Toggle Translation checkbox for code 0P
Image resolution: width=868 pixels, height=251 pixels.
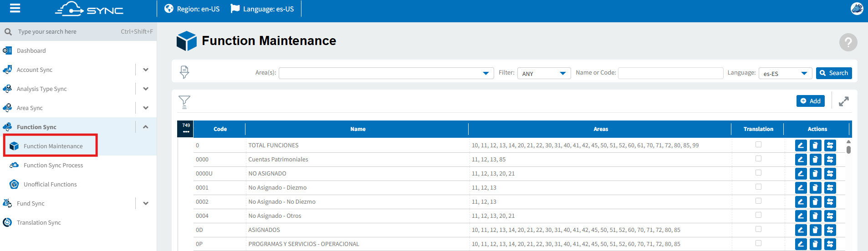pyautogui.click(x=758, y=243)
